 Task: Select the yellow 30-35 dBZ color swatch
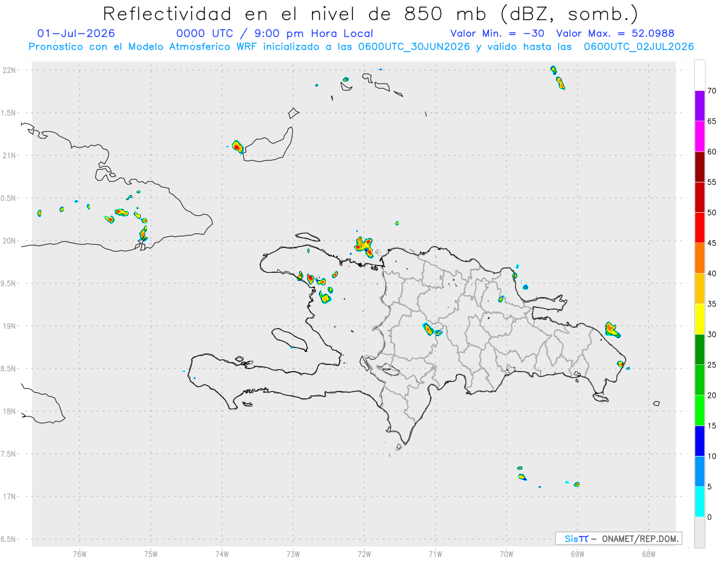[x=699, y=319]
